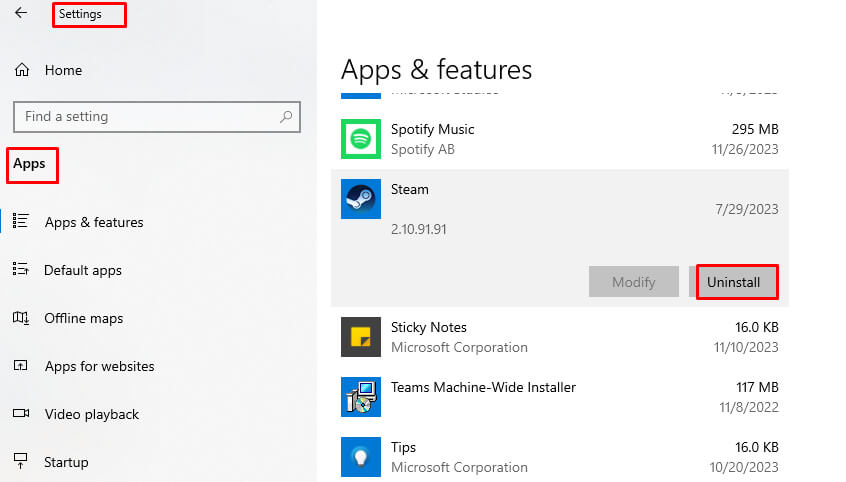Click the Sticky Notes entry name
This screenshot has height=482, width=846.
coord(429,327)
